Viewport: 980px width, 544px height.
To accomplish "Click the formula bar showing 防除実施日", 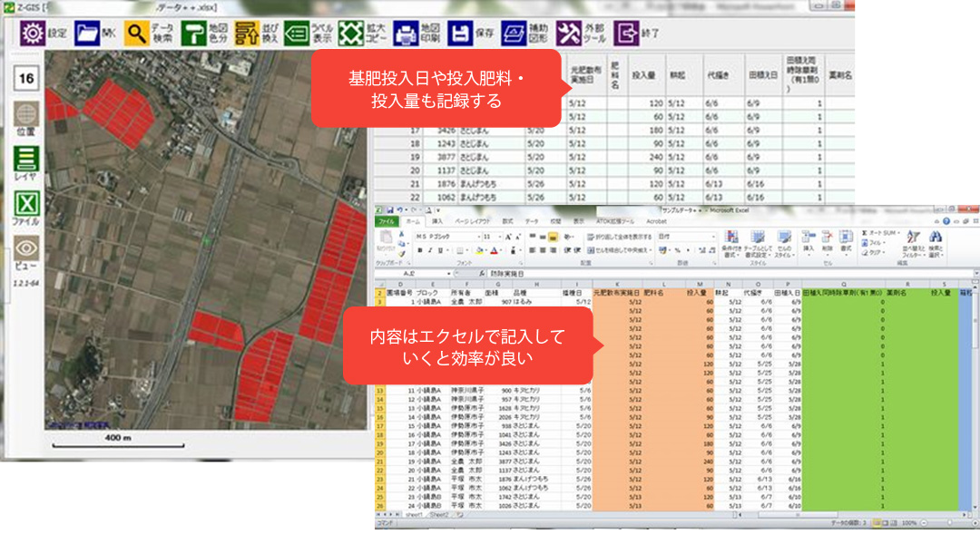I will 730,274.
